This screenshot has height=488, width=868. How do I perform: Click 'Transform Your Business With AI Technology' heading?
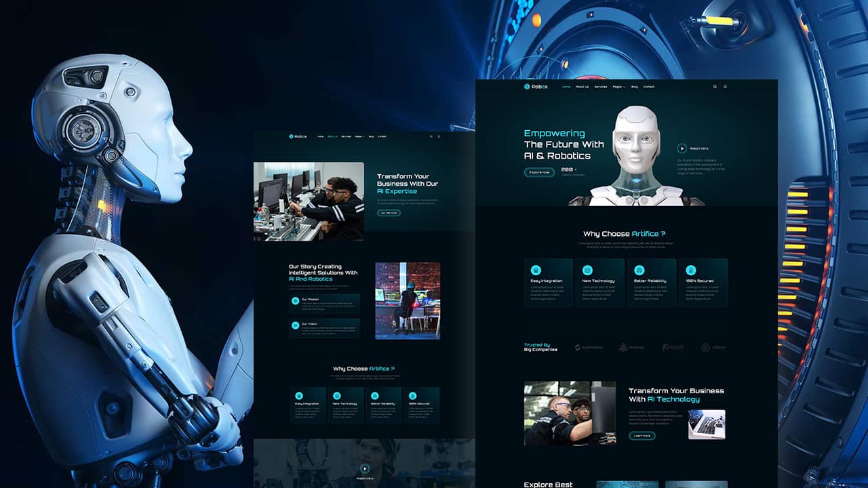pyautogui.click(x=676, y=395)
